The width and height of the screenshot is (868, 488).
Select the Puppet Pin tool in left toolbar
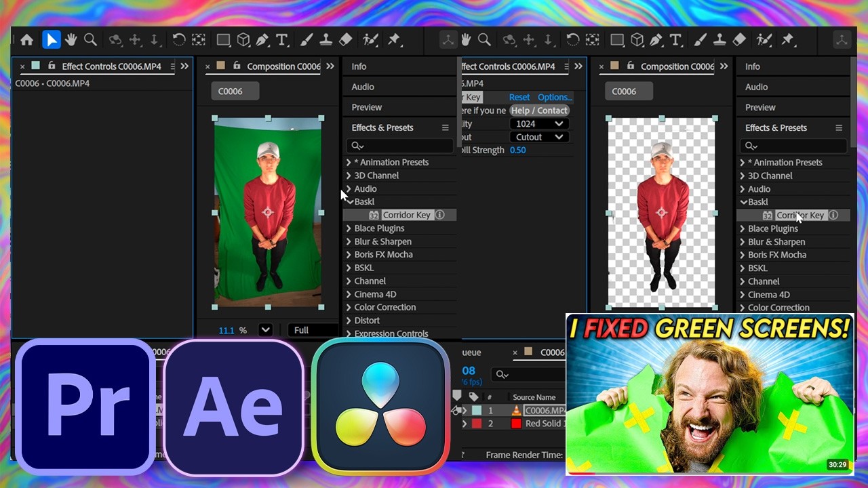pos(394,40)
